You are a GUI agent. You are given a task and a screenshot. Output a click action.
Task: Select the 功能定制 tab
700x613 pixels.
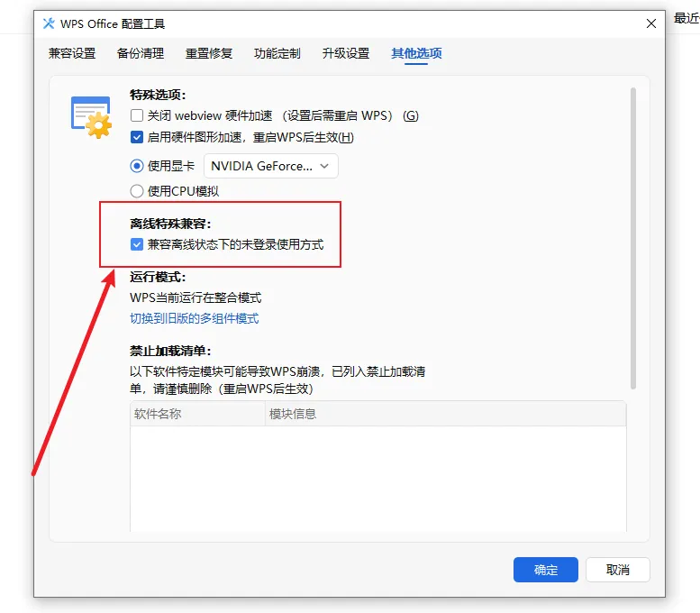[277, 53]
